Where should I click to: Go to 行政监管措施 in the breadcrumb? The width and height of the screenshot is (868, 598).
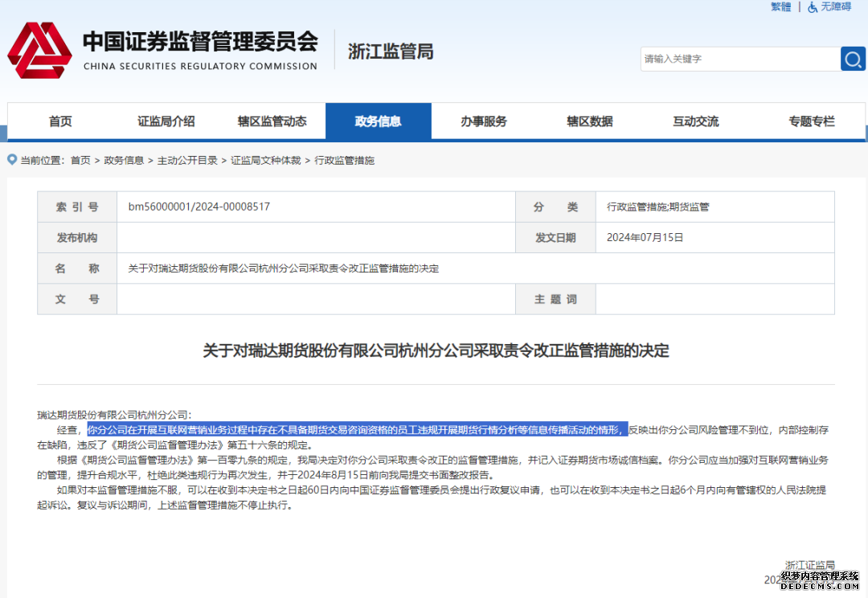tap(344, 160)
